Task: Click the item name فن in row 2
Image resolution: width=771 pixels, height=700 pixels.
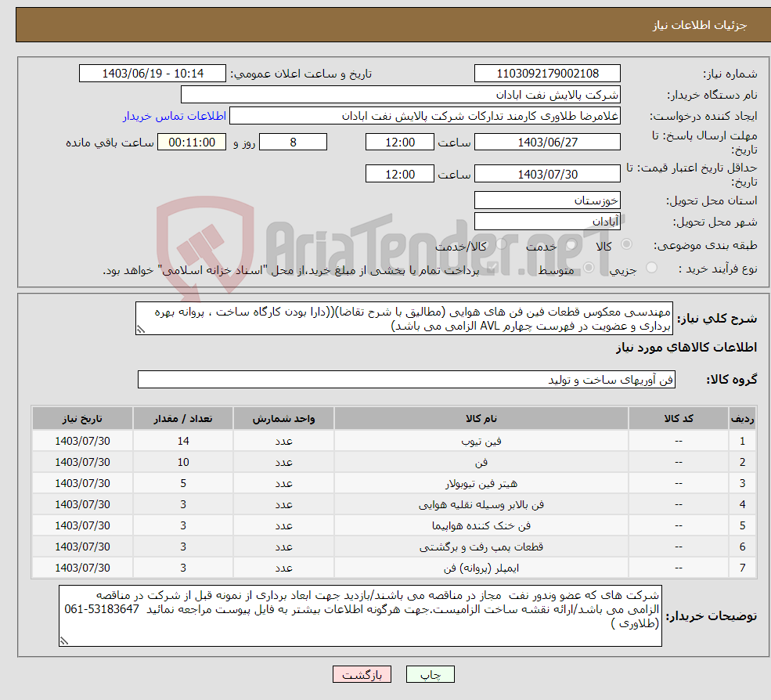Action: [481, 463]
